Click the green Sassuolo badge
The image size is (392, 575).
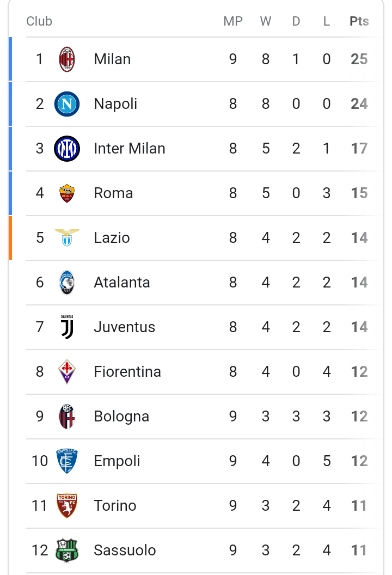67,550
